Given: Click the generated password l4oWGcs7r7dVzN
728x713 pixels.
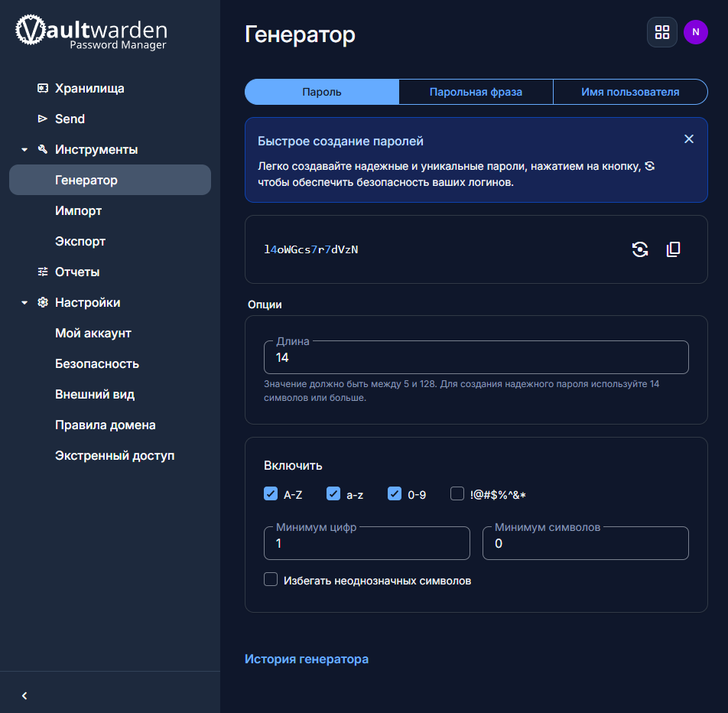Looking at the screenshot, I should (x=311, y=249).
